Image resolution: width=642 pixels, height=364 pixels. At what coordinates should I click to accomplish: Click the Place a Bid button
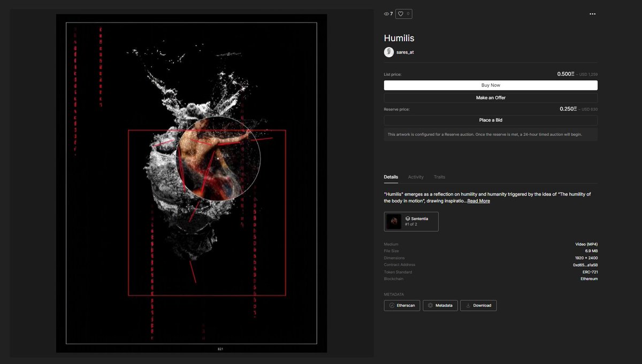pyautogui.click(x=491, y=120)
